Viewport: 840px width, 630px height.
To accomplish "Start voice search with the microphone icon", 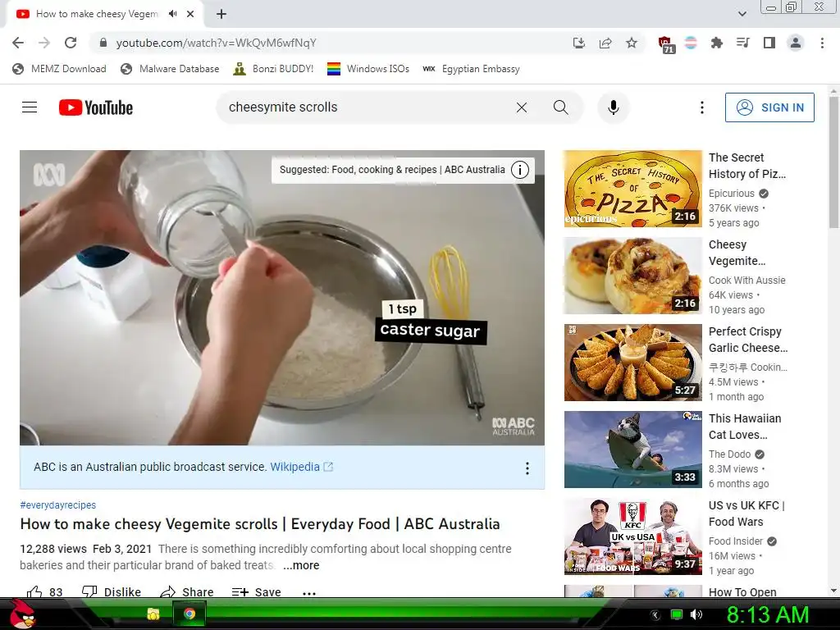I will pos(614,107).
